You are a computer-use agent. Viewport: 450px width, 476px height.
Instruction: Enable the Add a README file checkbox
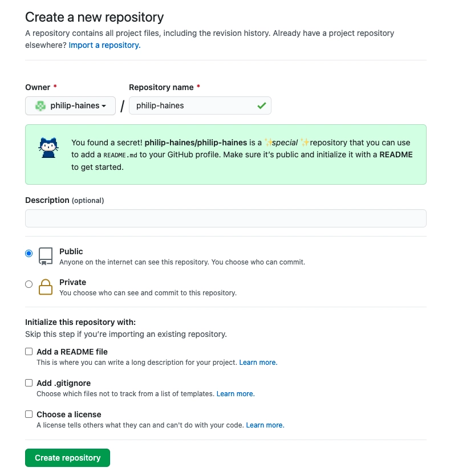(x=29, y=352)
